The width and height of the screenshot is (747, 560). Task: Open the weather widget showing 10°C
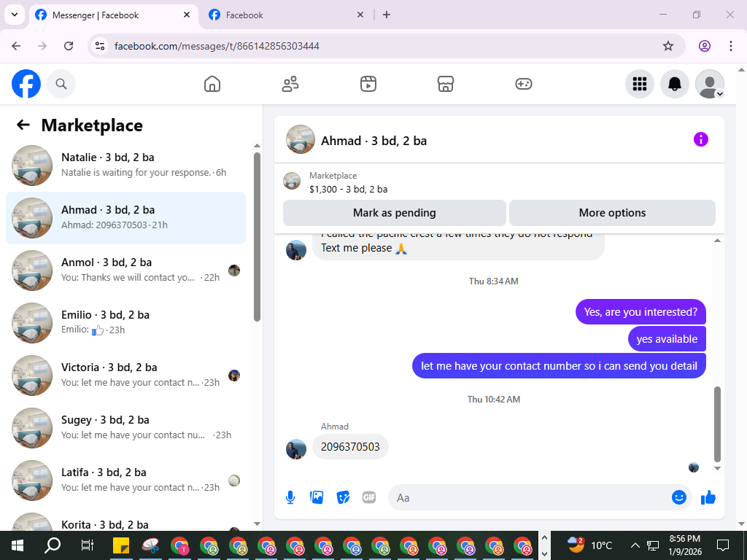[589, 545]
